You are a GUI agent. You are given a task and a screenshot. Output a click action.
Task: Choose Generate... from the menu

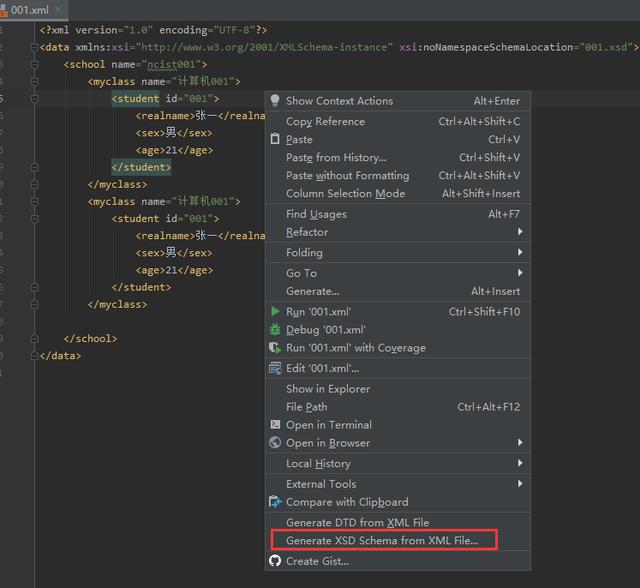coord(398,291)
